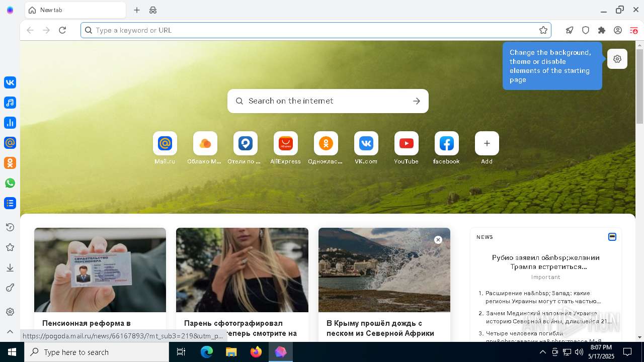The height and width of the screenshot is (362, 644).
Task: Open browser settings gear in sidebar
Action: (10, 312)
